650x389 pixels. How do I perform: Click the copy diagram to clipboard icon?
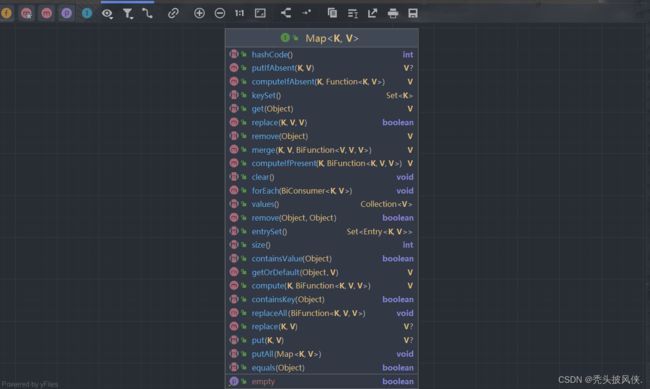click(x=332, y=13)
